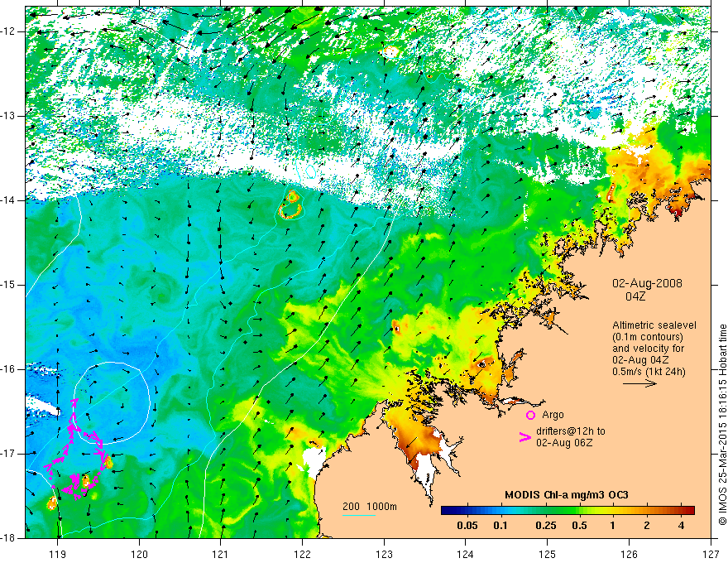This screenshot has width=728, height=563.
Task: Click the color bar tick label '2'
Action: [x=647, y=526]
